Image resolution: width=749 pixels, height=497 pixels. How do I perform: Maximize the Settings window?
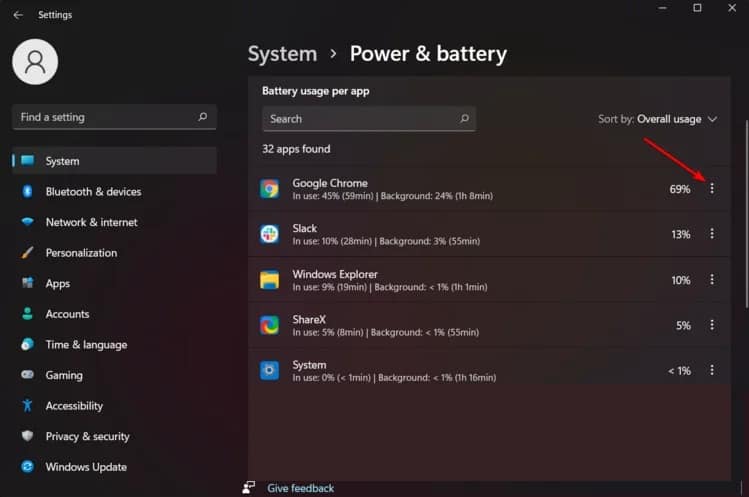pos(697,8)
